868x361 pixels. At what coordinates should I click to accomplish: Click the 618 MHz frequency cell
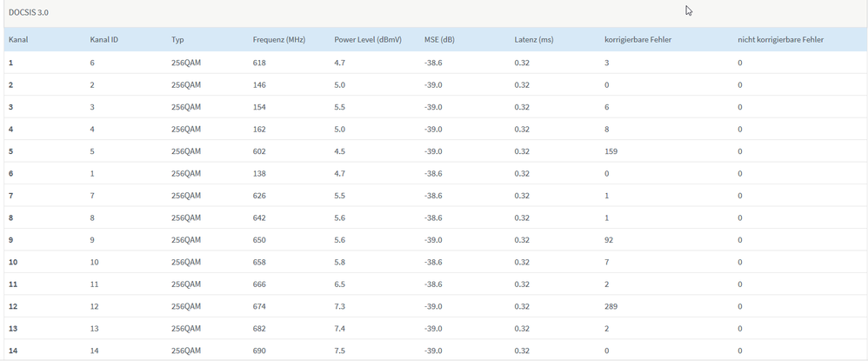click(x=259, y=63)
